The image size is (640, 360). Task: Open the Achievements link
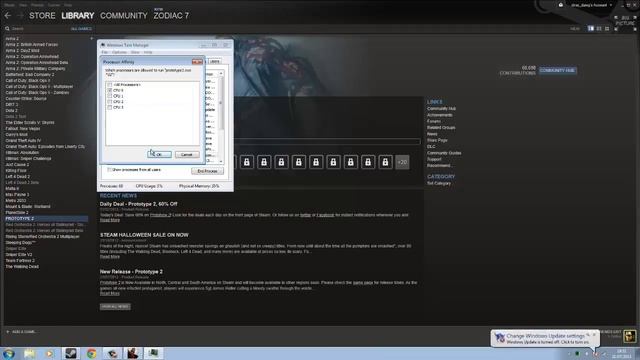click(440, 115)
